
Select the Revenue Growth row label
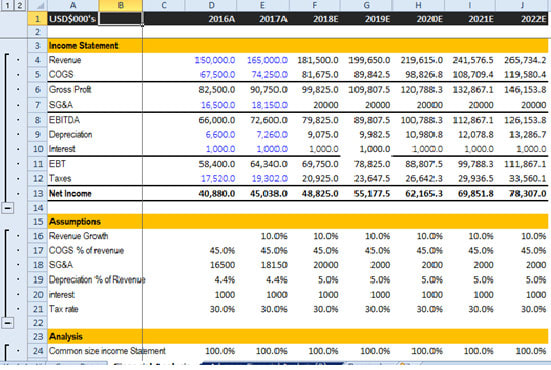[x=78, y=236]
